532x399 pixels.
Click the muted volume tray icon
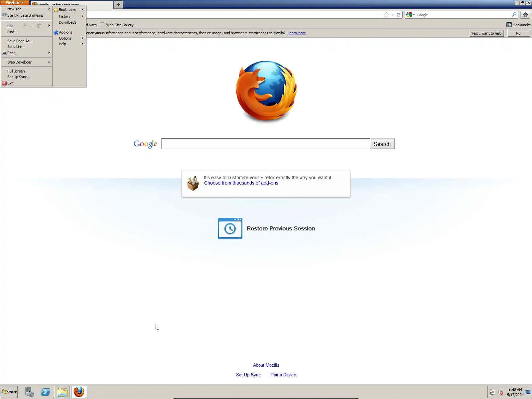click(x=500, y=392)
